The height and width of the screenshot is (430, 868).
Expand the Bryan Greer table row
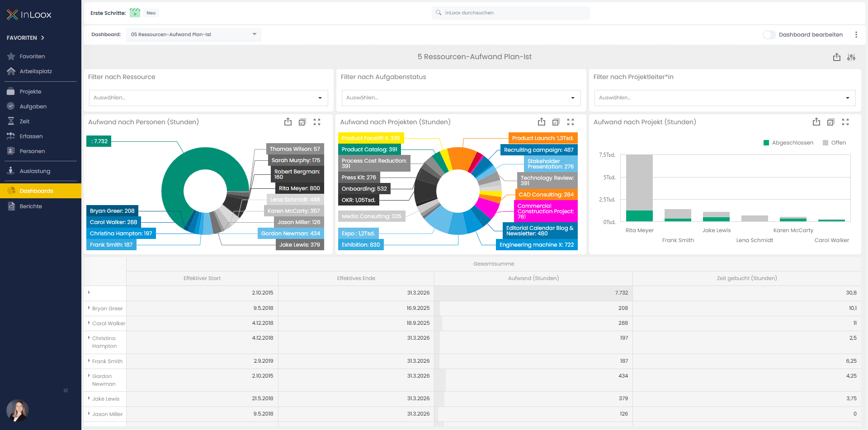tap(89, 308)
